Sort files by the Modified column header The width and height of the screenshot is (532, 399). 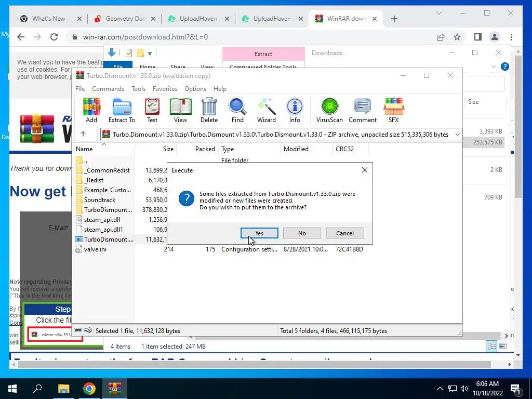tap(307, 149)
